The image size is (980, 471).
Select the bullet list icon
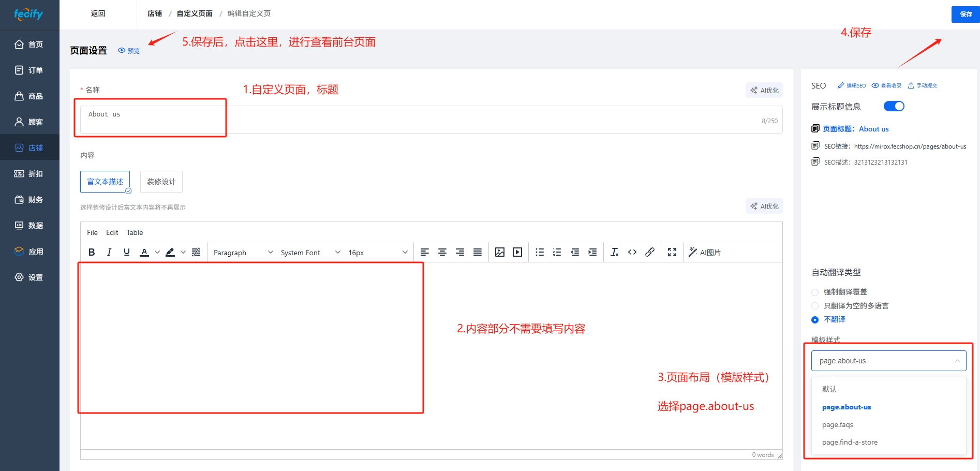click(x=539, y=252)
